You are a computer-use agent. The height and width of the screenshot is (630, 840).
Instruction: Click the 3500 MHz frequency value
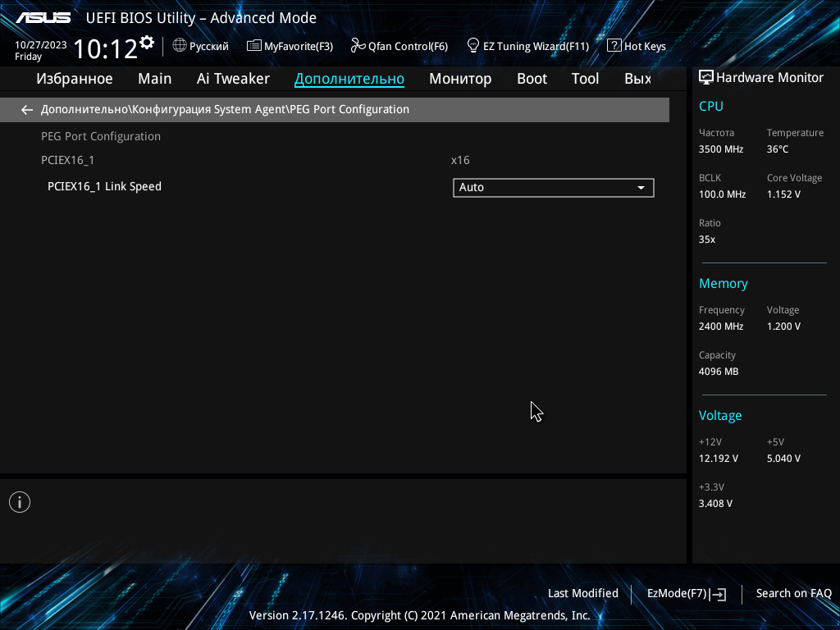pos(721,149)
